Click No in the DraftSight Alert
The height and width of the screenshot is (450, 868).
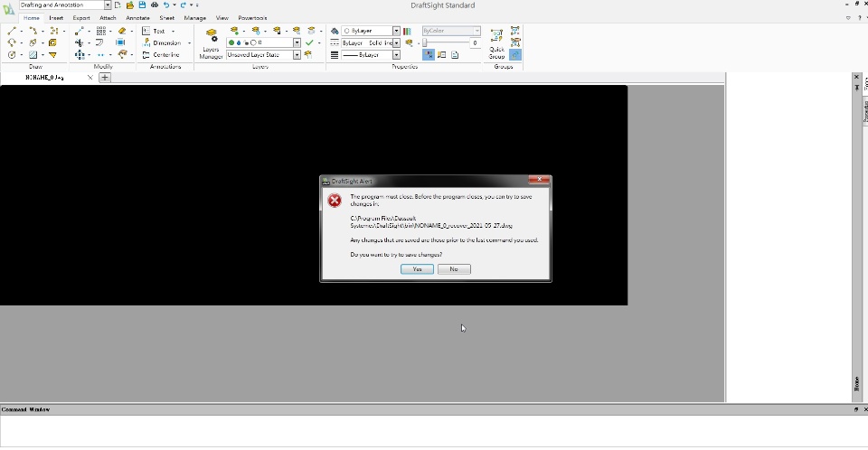point(454,269)
